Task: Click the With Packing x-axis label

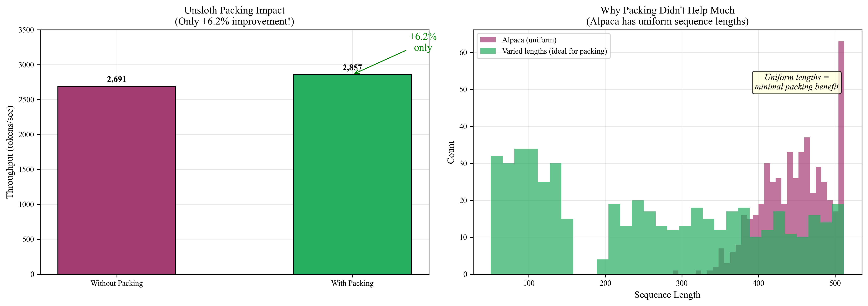Action: click(352, 284)
